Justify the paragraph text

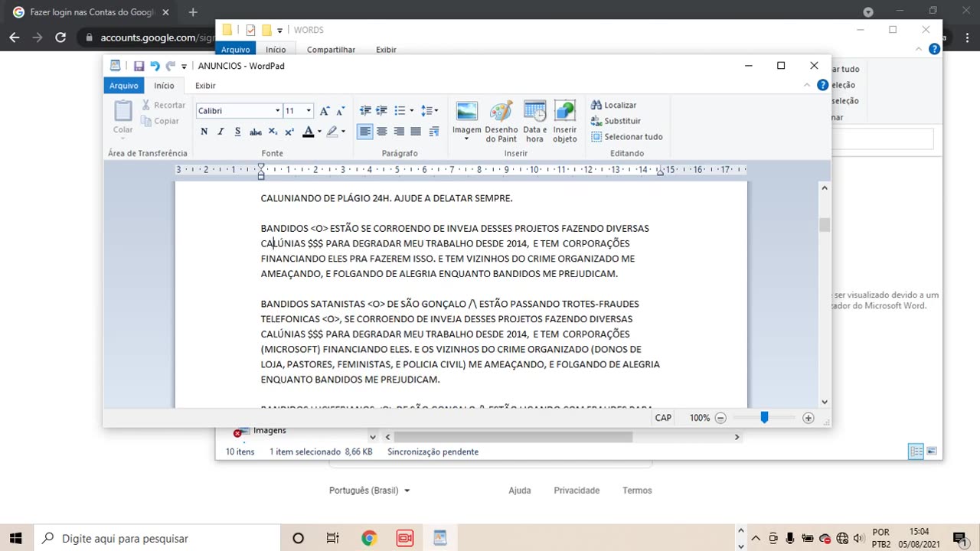point(416,132)
